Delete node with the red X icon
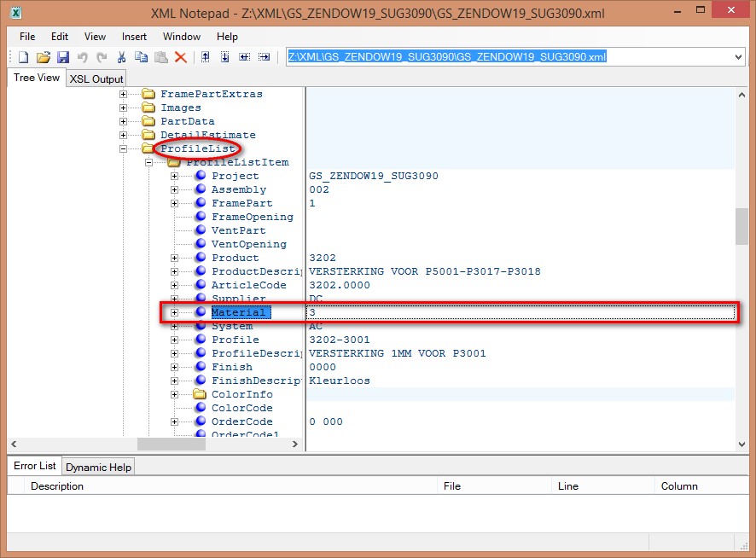This screenshot has height=558, width=756. (x=181, y=57)
